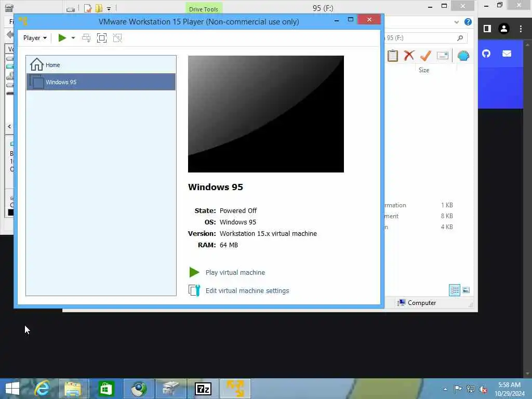The height and width of the screenshot is (399, 532).
Task: Open the Player menu dropdown
Action: [35, 38]
